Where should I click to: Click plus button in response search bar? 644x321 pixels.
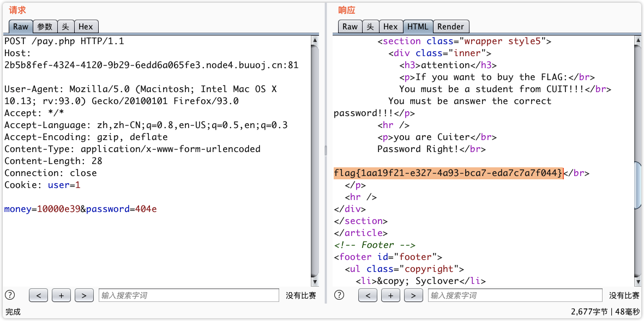(391, 295)
